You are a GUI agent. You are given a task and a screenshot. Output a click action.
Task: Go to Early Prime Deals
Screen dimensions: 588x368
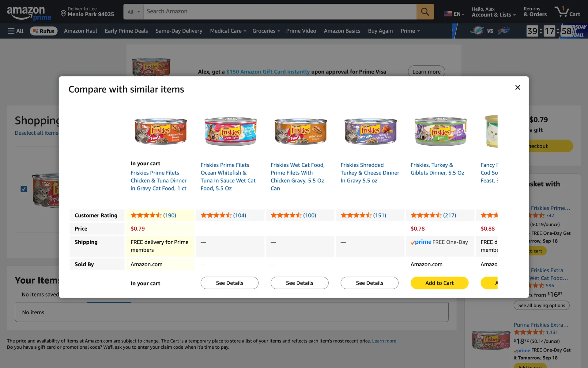(126, 31)
